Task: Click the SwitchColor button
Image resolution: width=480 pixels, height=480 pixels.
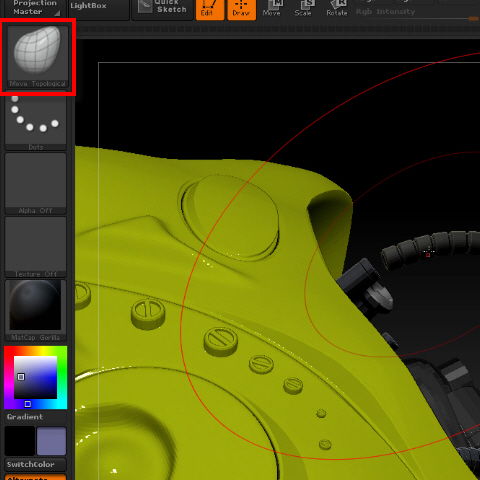Action: point(35,464)
